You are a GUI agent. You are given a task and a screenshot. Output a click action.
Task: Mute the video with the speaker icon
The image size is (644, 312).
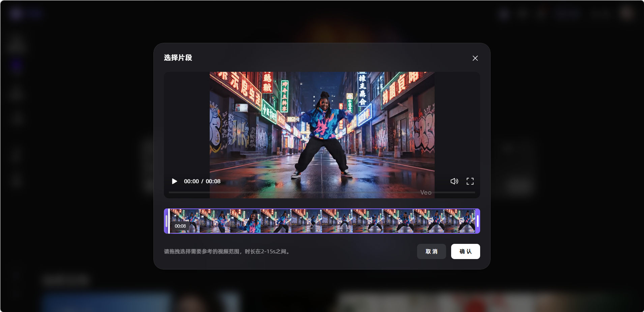(x=454, y=181)
